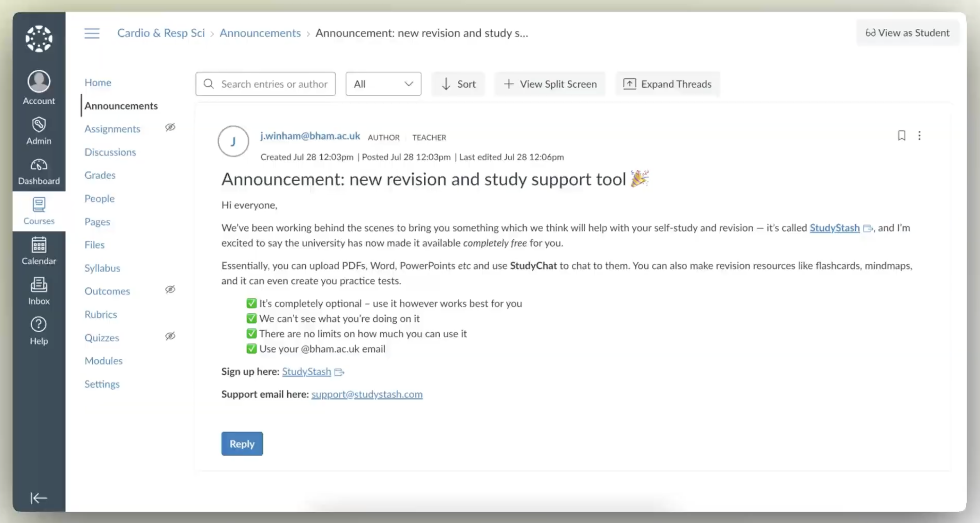Collapse the global navigation sidebar arrow
This screenshot has width=980, height=523.
click(x=39, y=498)
